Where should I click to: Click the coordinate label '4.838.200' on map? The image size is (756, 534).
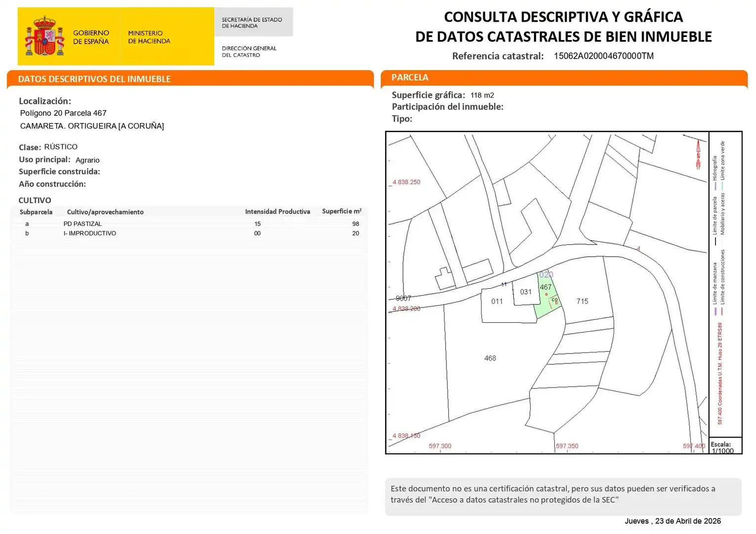click(x=406, y=309)
